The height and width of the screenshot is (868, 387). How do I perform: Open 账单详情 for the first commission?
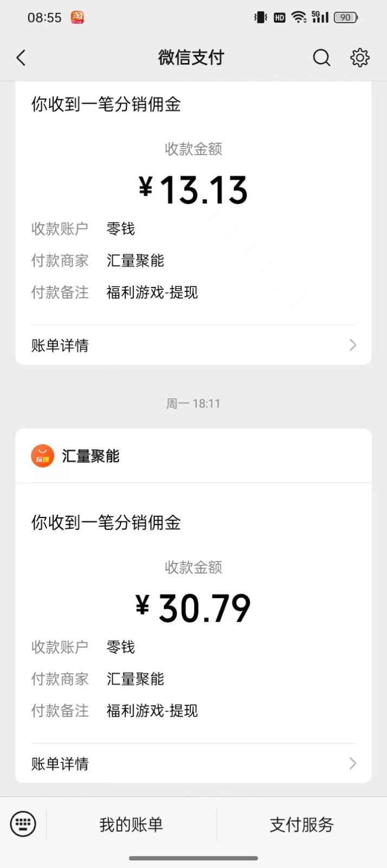click(x=60, y=345)
